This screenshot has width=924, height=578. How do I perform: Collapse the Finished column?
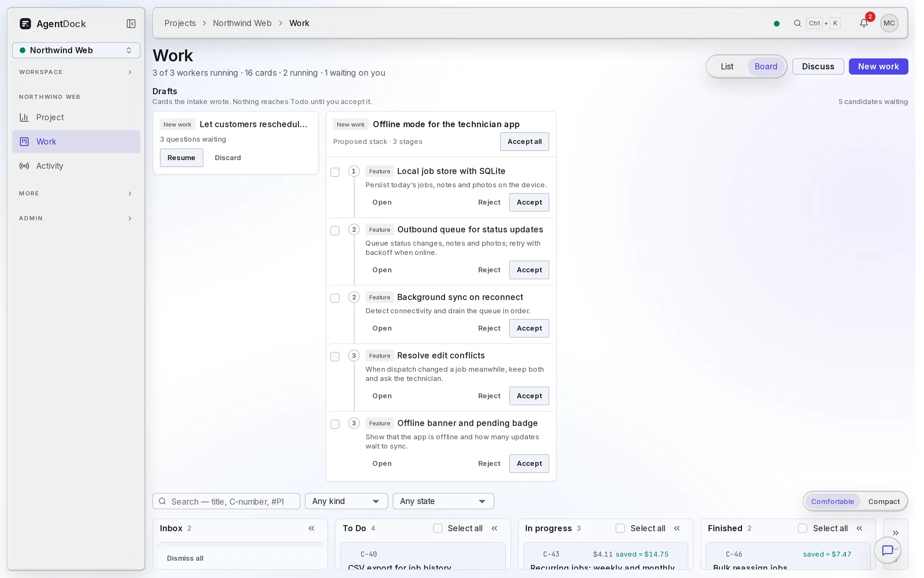859,528
